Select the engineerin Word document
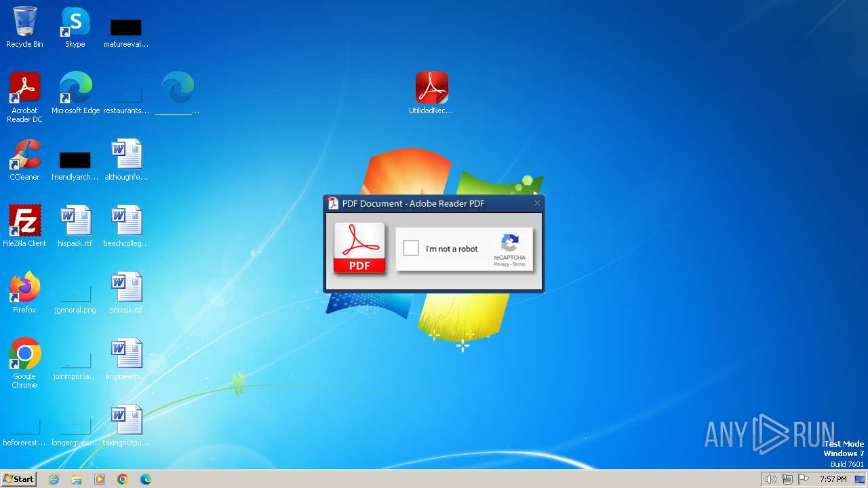This screenshot has height=488, width=868. click(x=126, y=359)
